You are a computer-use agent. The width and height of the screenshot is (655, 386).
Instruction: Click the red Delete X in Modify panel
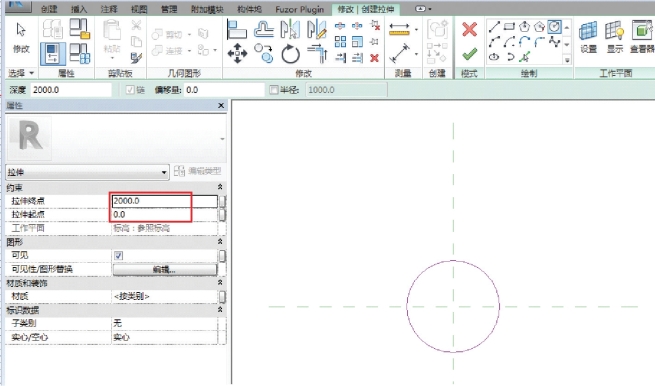point(375,58)
